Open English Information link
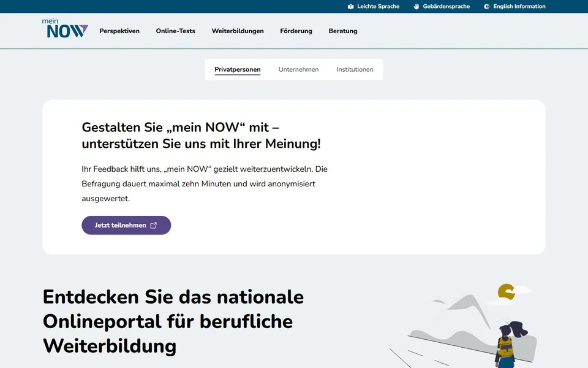588x368 pixels. (514, 6)
